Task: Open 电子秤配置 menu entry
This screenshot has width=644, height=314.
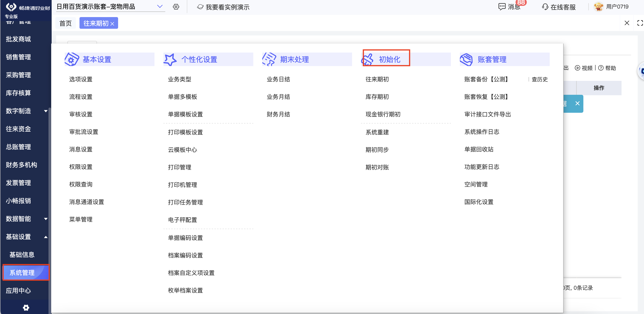Action: (x=182, y=220)
